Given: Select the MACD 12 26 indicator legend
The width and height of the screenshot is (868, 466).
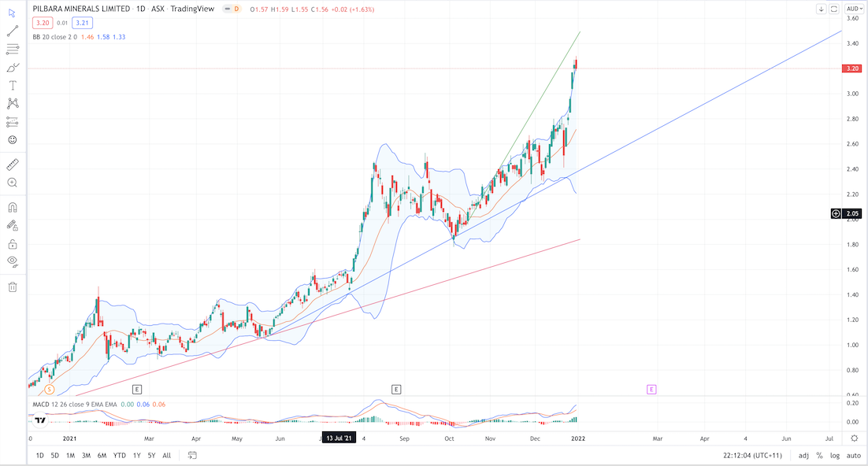Looking at the screenshot, I should (75, 405).
